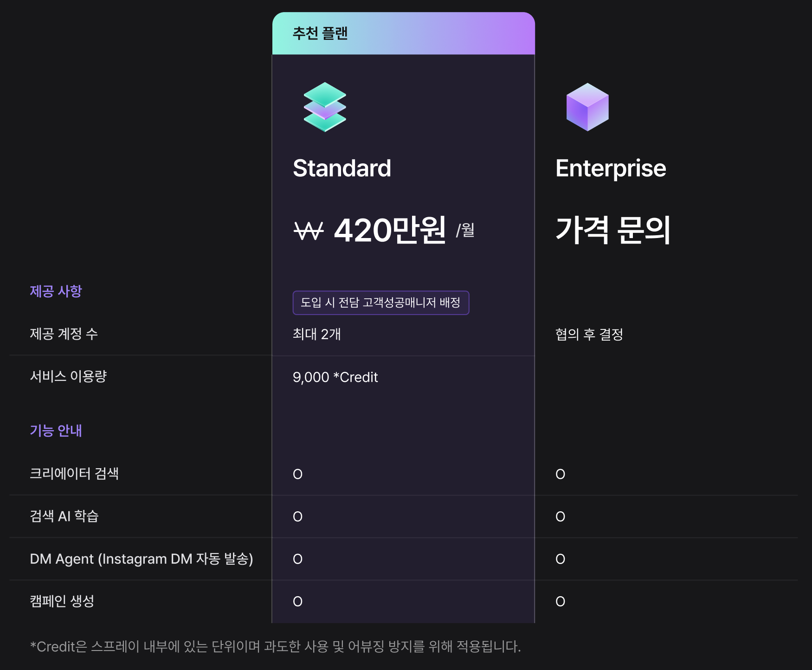
Task: Click Standard's 캠페인 생성 circle mark
Action: coord(298,601)
